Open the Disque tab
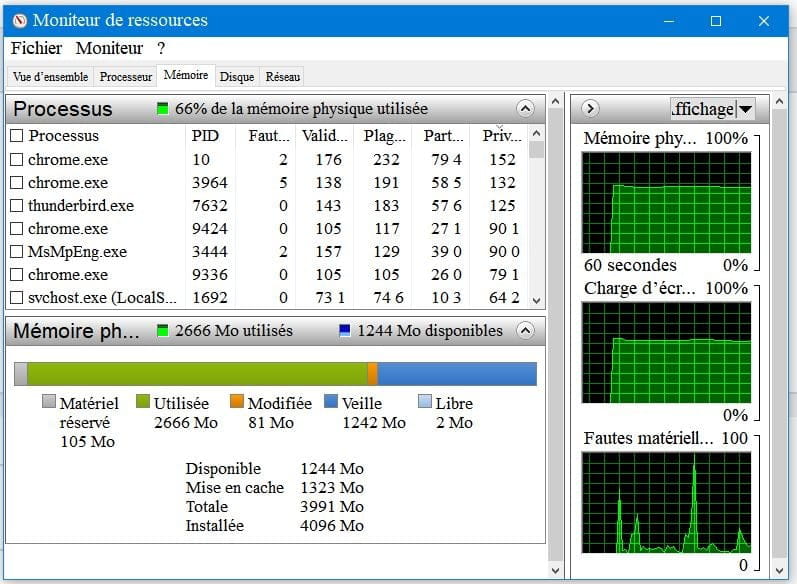 click(237, 77)
